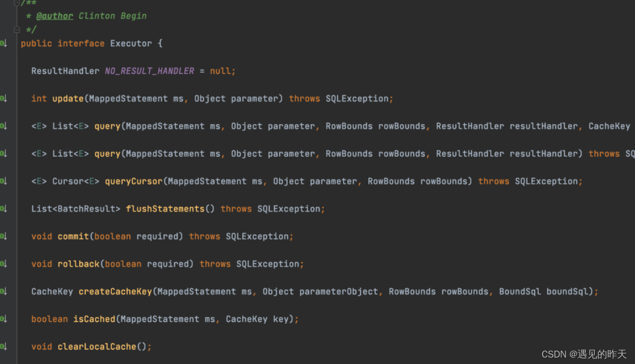Click the public keyword
This screenshot has height=364, width=635.
[36, 44]
